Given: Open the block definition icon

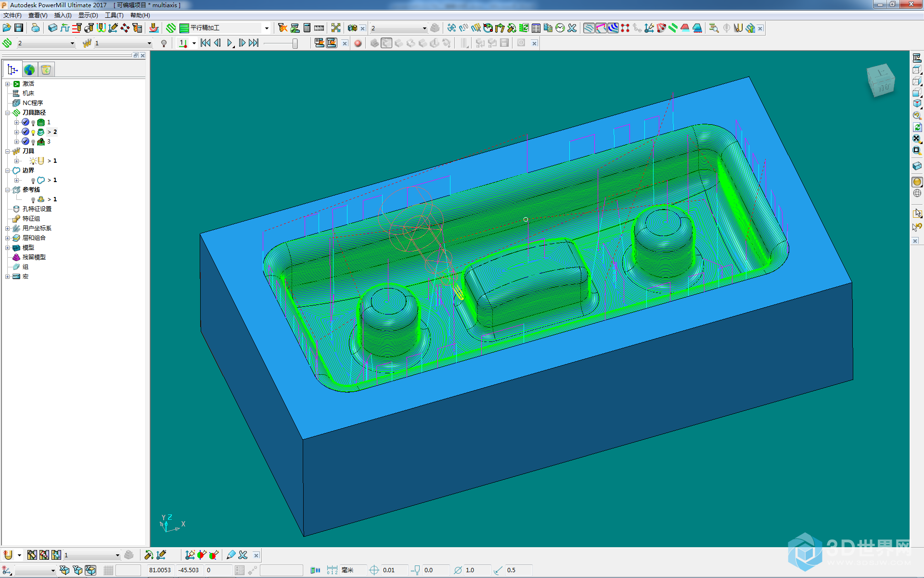Looking at the screenshot, I should pos(53,28).
